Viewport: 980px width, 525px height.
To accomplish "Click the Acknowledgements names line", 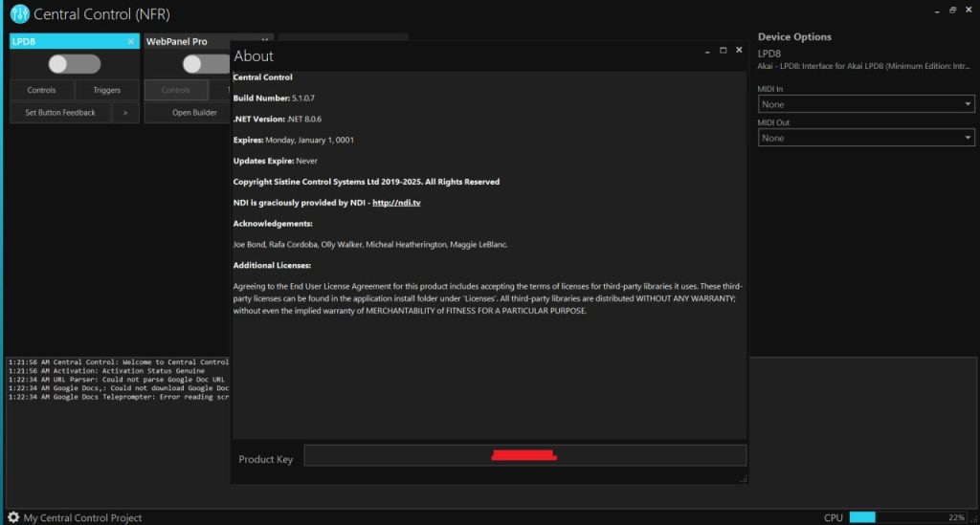I will click(x=370, y=244).
